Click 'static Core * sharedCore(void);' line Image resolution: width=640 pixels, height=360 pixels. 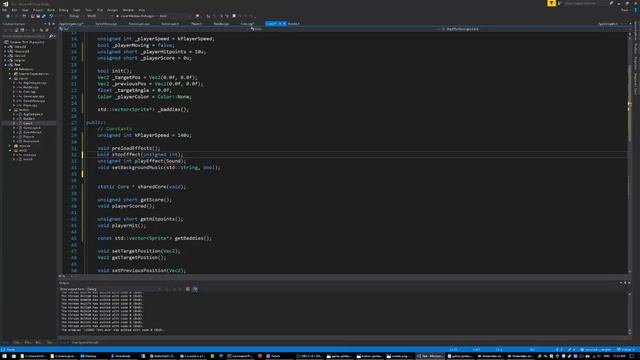(142, 187)
